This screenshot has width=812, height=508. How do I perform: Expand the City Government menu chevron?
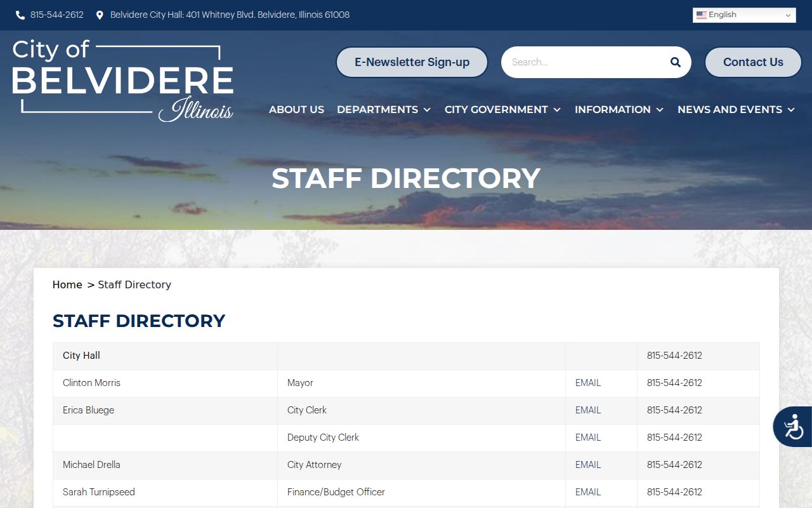pyautogui.click(x=557, y=110)
